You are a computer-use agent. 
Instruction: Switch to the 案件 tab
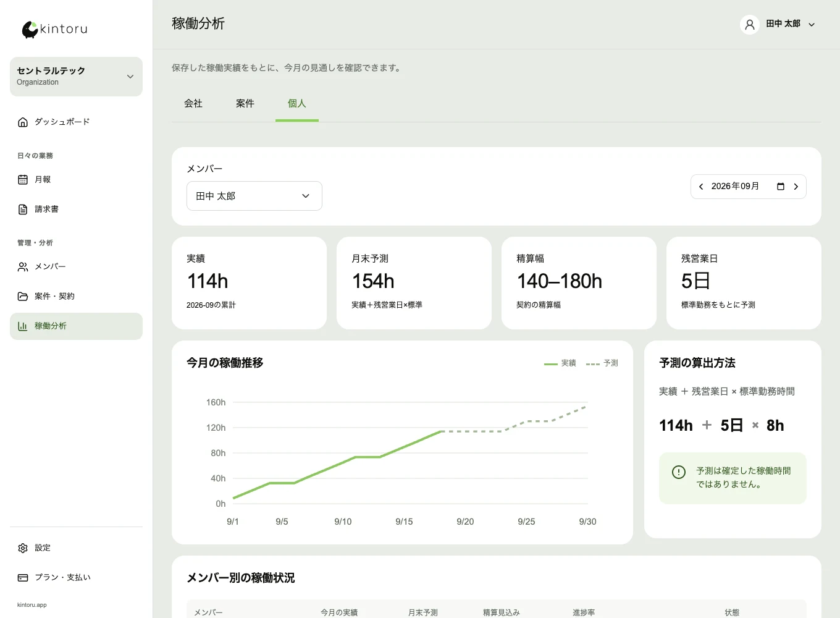point(245,103)
